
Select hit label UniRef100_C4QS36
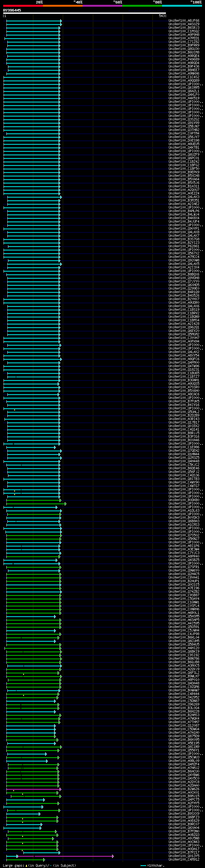coord(184,475)
